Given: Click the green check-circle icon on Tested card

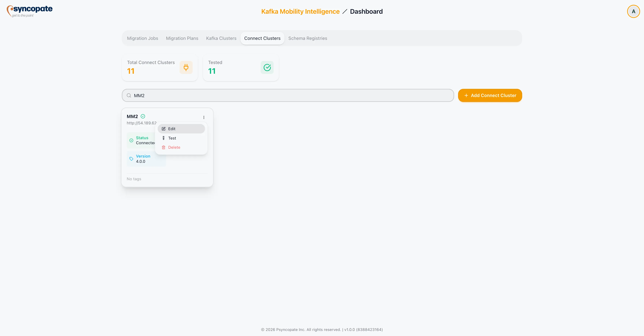Looking at the screenshot, I should tap(267, 67).
